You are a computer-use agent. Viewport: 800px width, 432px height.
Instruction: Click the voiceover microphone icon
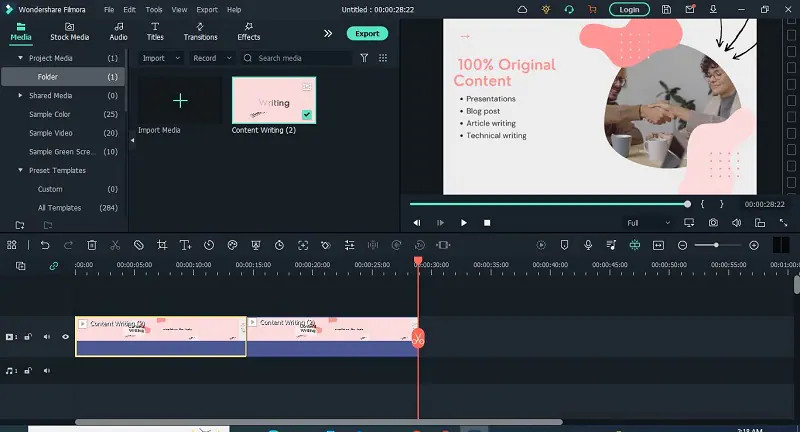click(588, 245)
